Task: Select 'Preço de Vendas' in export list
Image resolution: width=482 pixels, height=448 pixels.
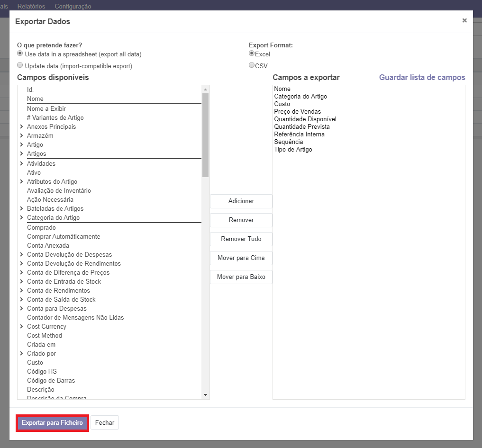Action: pos(297,112)
